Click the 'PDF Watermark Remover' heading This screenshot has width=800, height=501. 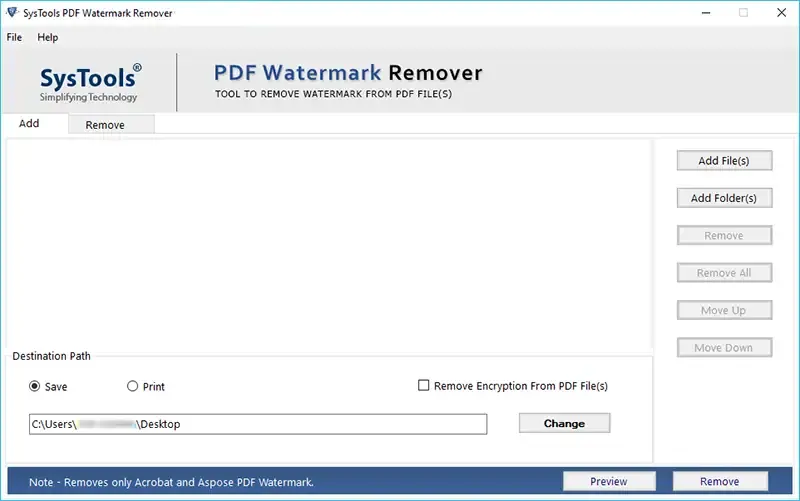(x=348, y=73)
